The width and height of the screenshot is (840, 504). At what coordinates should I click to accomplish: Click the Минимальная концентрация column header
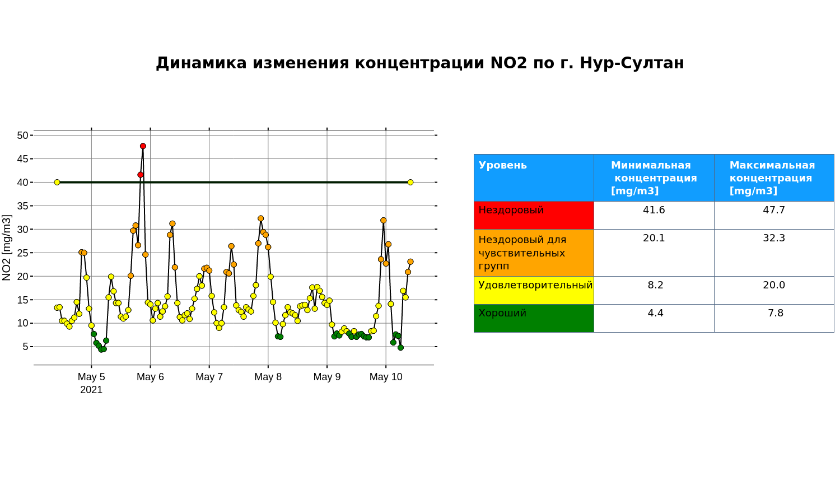click(x=654, y=178)
